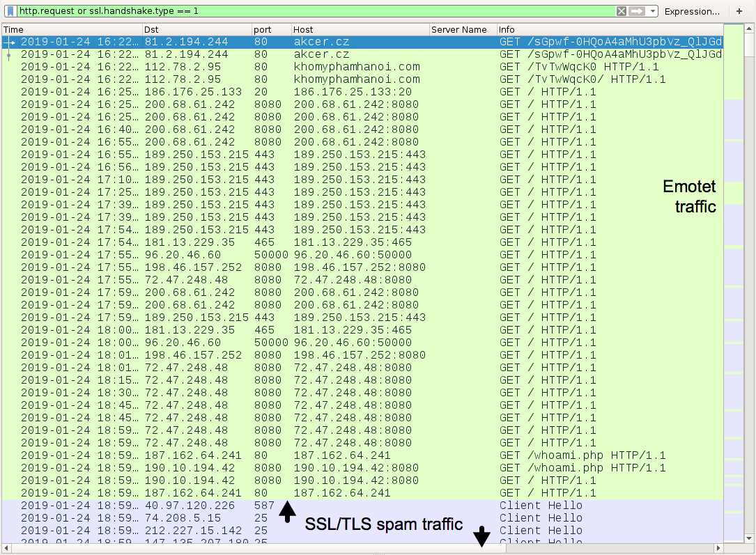Select the 17:55 packet to 198.46.157.252
The width and height of the screenshot is (756, 555).
click(362, 267)
